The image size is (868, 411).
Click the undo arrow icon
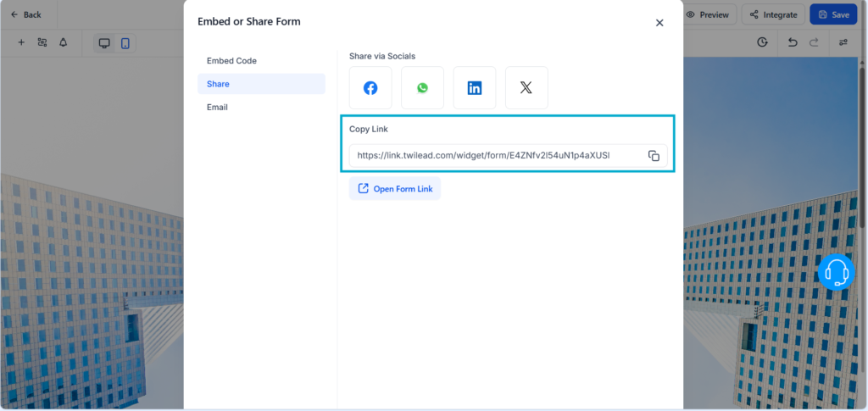click(x=792, y=42)
